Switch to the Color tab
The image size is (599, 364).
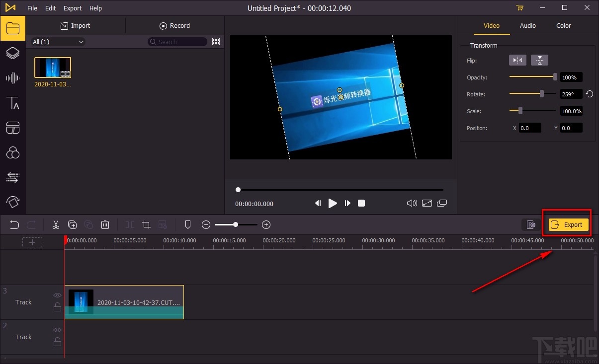point(563,26)
